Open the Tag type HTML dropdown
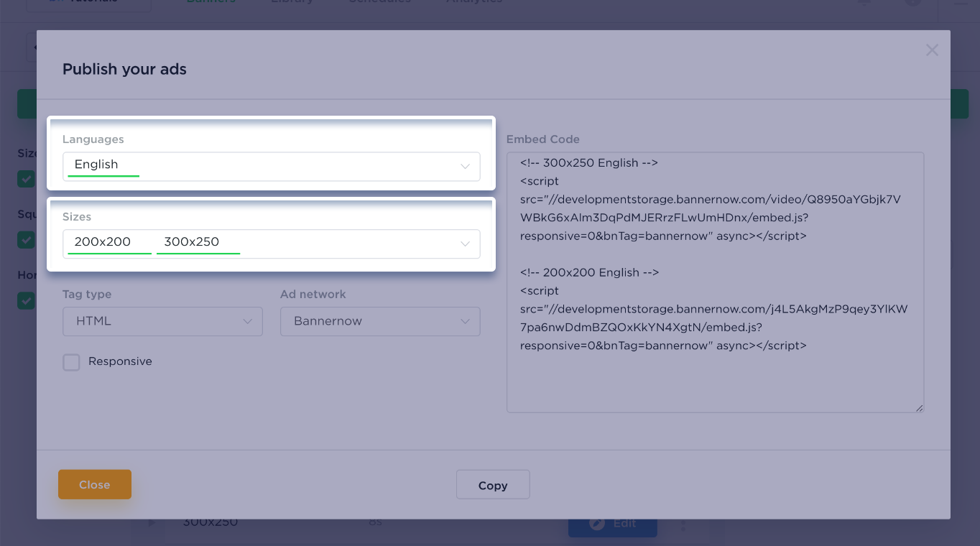The width and height of the screenshot is (980, 546). point(163,321)
